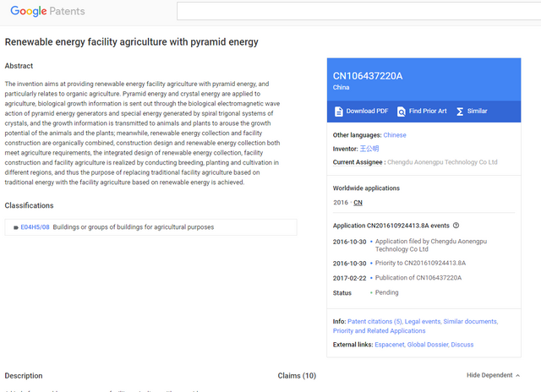Click the Find Prior Art magnifier icon
Screen dimensions: 541x392
(402, 112)
